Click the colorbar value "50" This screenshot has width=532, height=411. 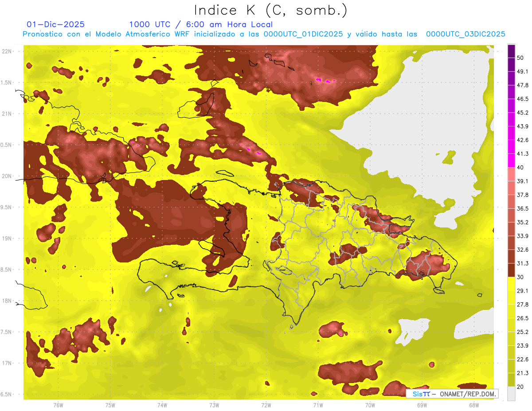(x=521, y=58)
